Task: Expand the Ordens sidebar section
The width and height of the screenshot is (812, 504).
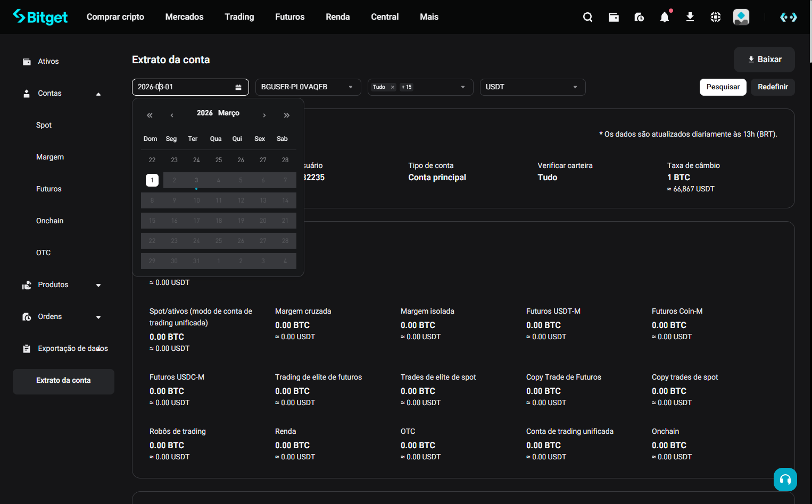Action: tap(98, 317)
